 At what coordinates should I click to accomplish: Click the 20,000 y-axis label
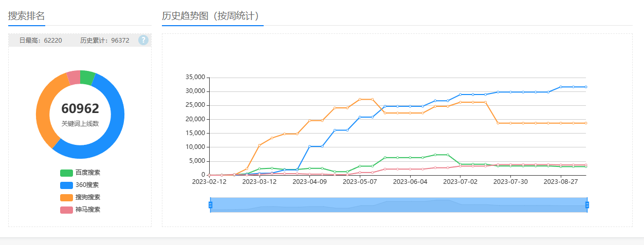point(195,119)
